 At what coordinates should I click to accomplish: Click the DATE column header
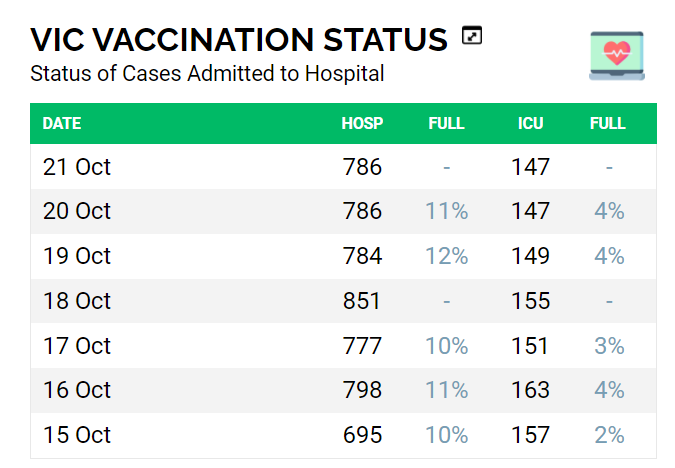(x=62, y=124)
